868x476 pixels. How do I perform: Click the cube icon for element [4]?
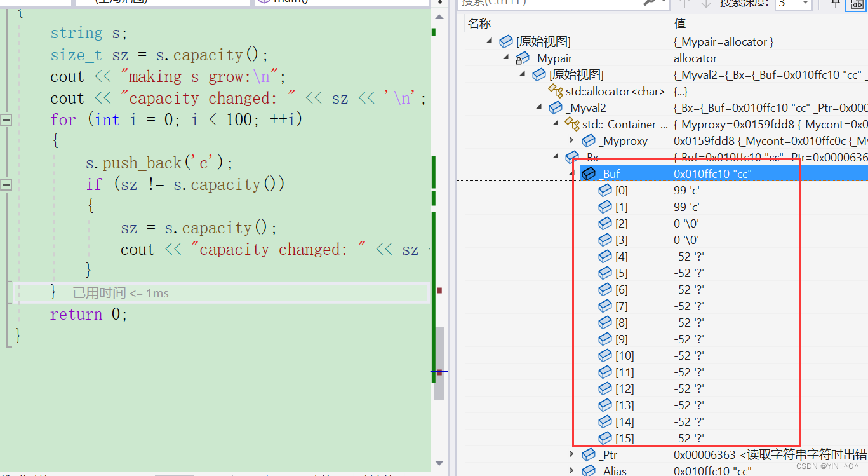pyautogui.click(x=605, y=257)
